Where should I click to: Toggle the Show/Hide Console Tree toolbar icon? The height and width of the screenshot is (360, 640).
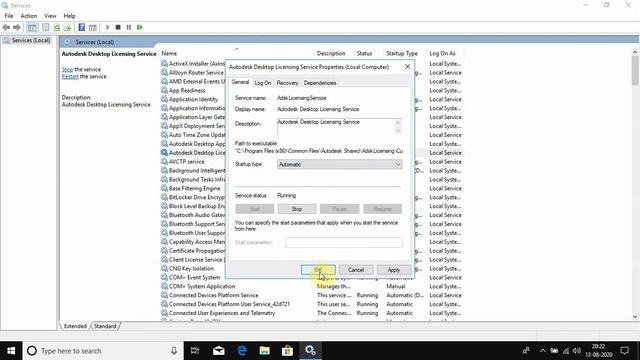pyautogui.click(x=32, y=27)
